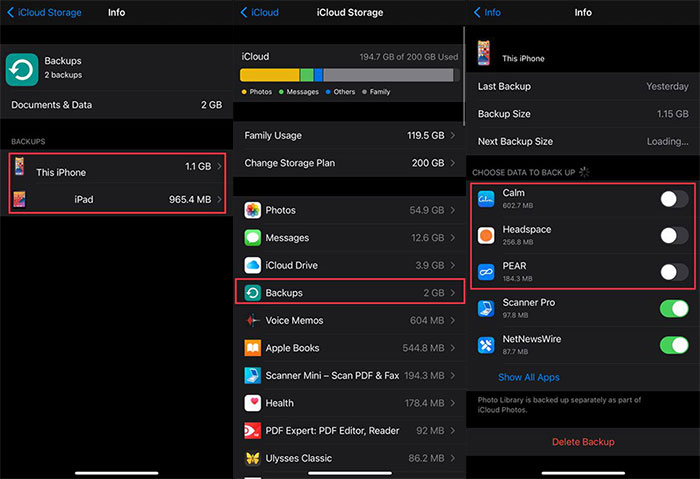Screen dimensions: 700x479
Task: Select PDF Expert: PDF Editor, Reader row
Action: pos(350,431)
